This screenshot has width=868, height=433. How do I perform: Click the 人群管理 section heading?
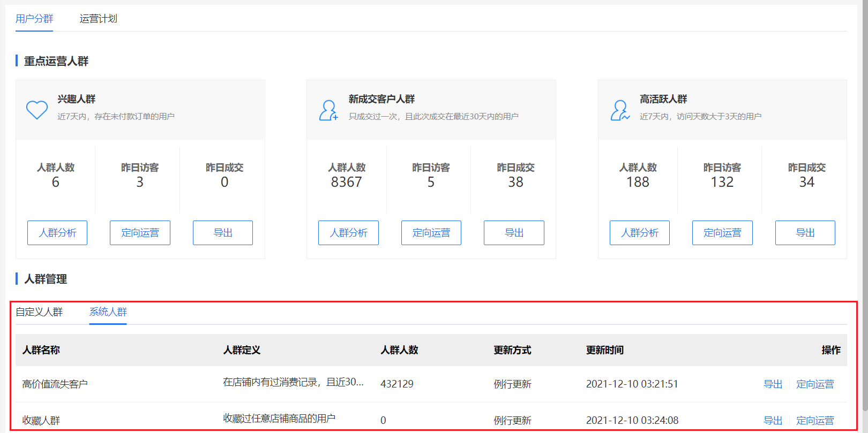[x=46, y=279]
